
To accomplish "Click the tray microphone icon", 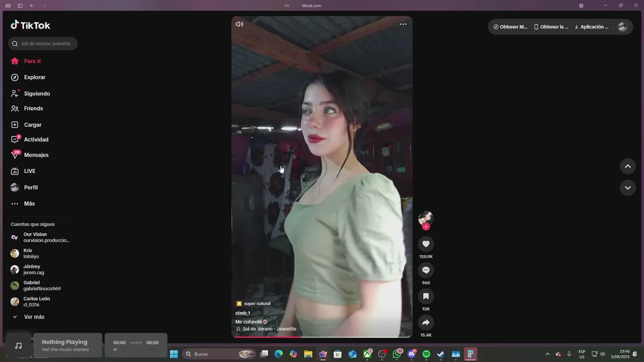I will point(569,354).
